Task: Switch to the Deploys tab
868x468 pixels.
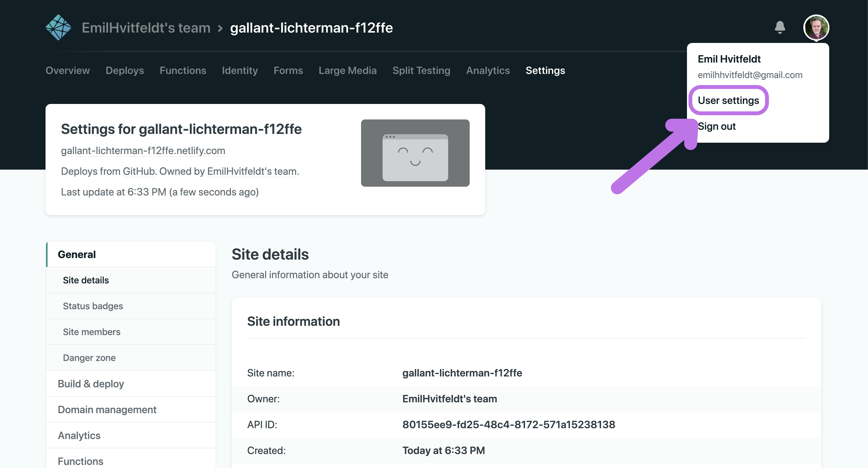Action: tap(125, 70)
